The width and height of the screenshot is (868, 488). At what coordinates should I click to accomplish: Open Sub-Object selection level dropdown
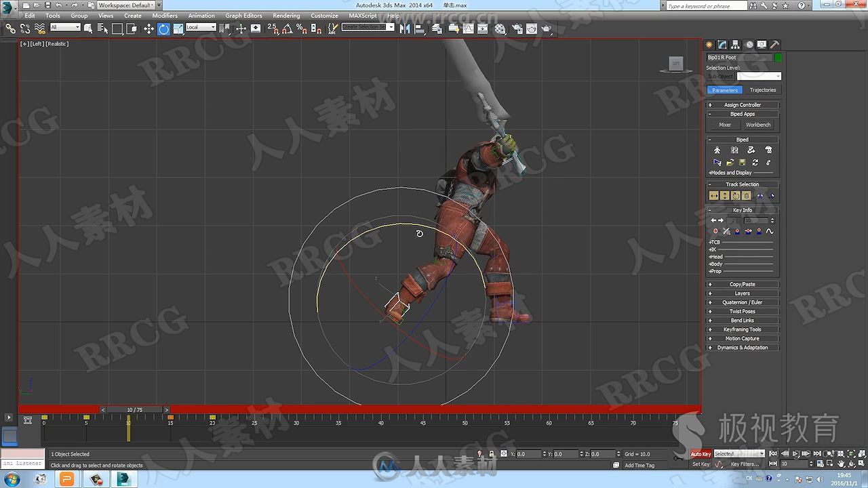click(759, 77)
